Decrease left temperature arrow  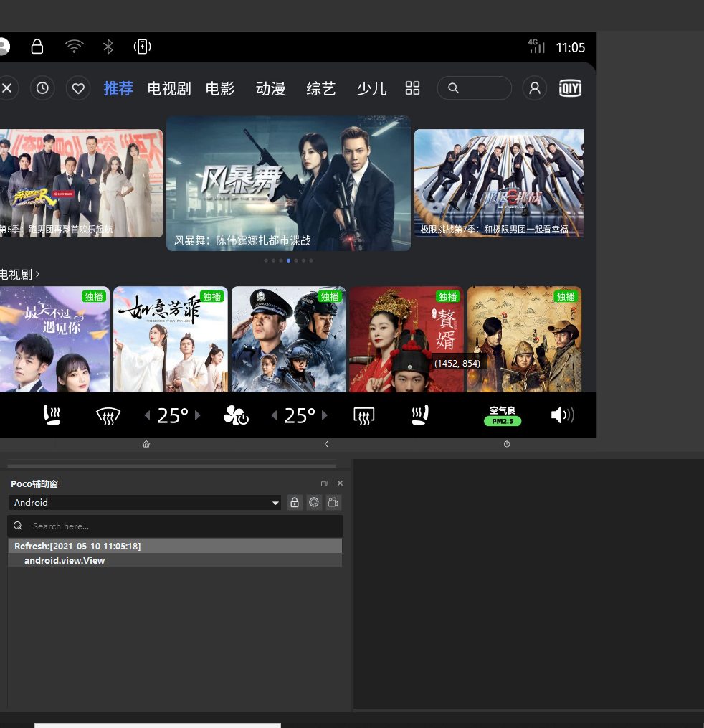pos(147,415)
